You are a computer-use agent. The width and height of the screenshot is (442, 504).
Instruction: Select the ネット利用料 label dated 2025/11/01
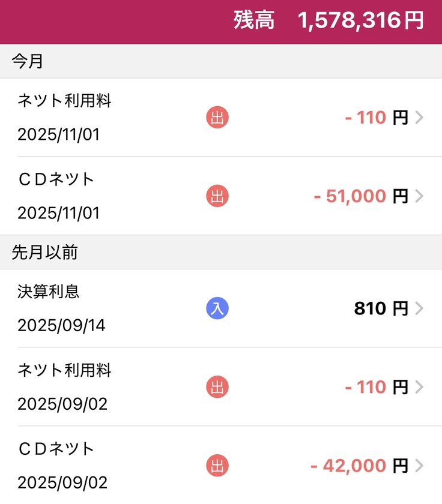tap(64, 101)
